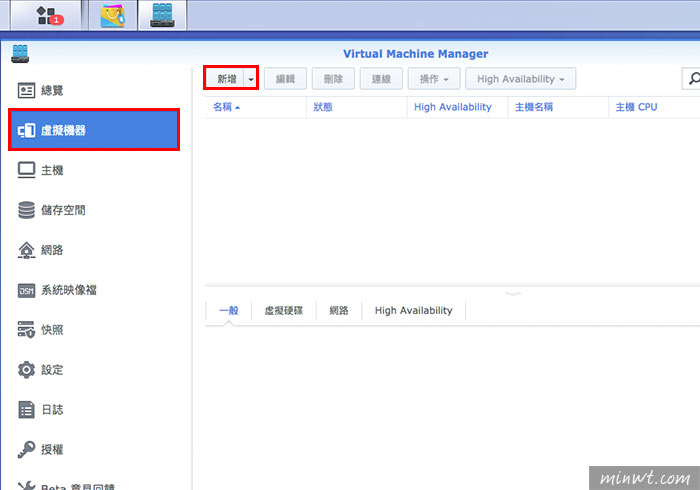Switch to the 網路 detail tab
This screenshot has width=700, height=490.
click(339, 311)
